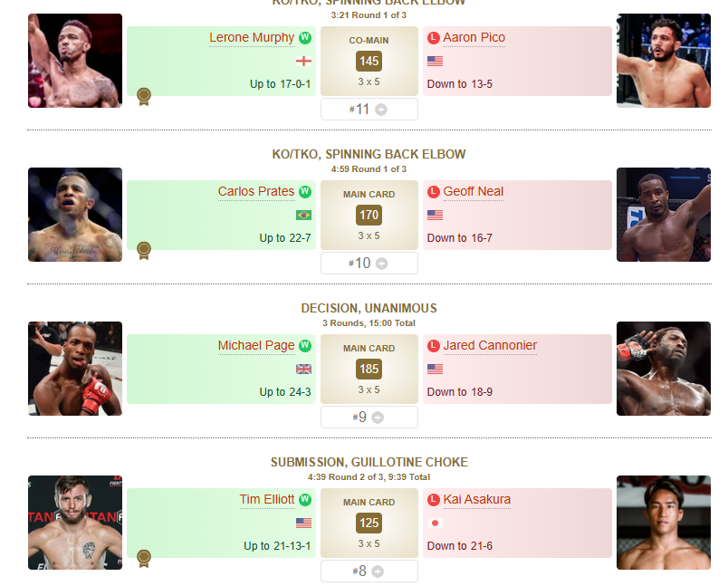The width and height of the screenshot is (728, 586).
Task: Click the Brazil flag icon for Carlos Prates
Action: point(303,215)
